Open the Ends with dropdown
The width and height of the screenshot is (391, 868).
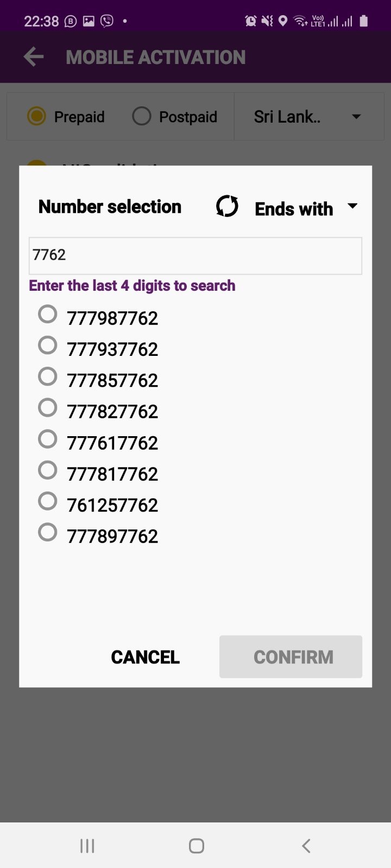click(306, 208)
